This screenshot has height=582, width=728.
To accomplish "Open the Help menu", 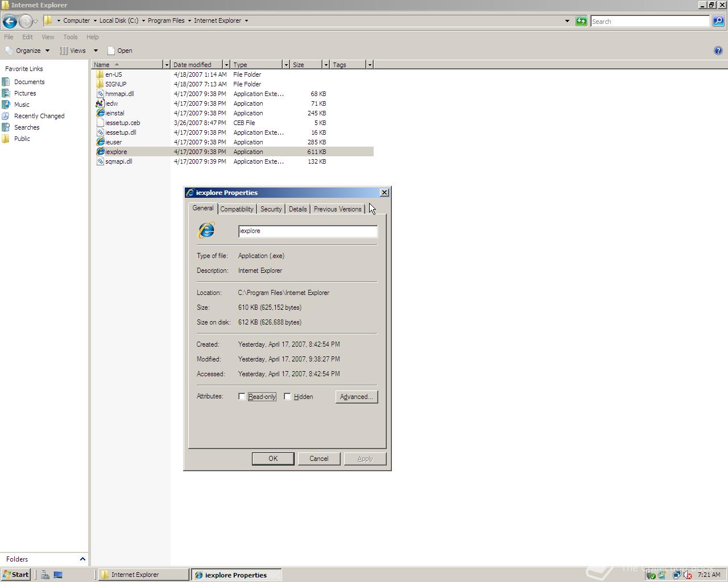I will coord(92,37).
